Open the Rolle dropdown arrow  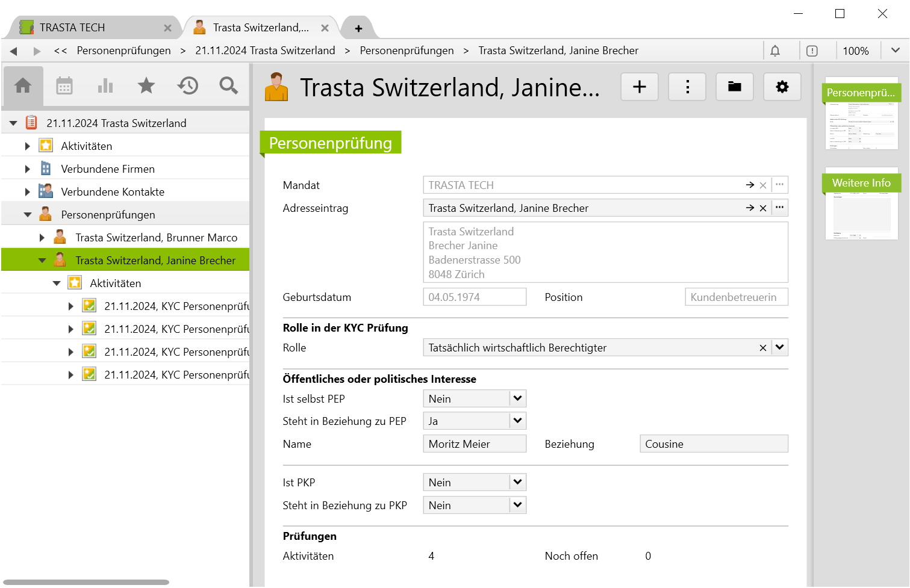point(779,347)
